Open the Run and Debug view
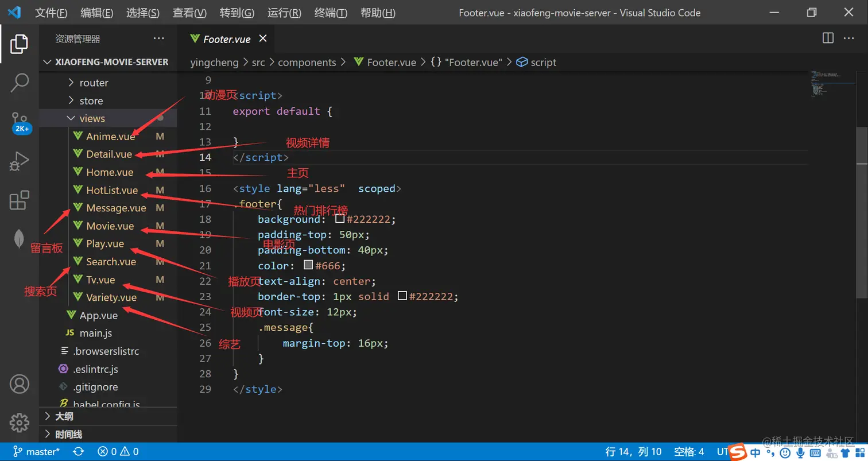 (20, 161)
